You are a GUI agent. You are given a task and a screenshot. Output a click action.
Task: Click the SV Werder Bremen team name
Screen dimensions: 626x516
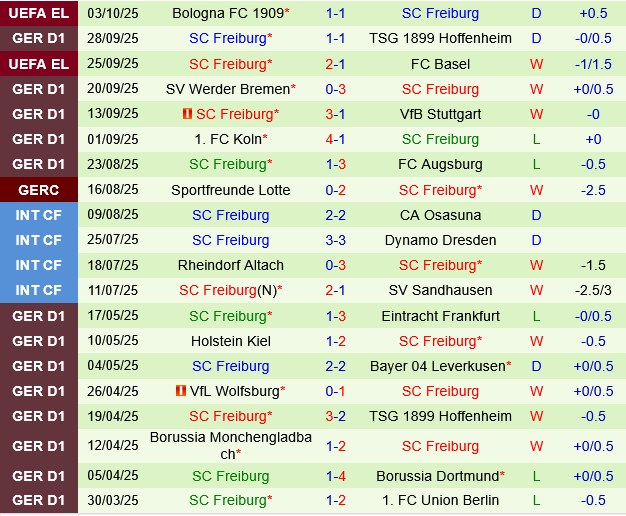coord(227,89)
